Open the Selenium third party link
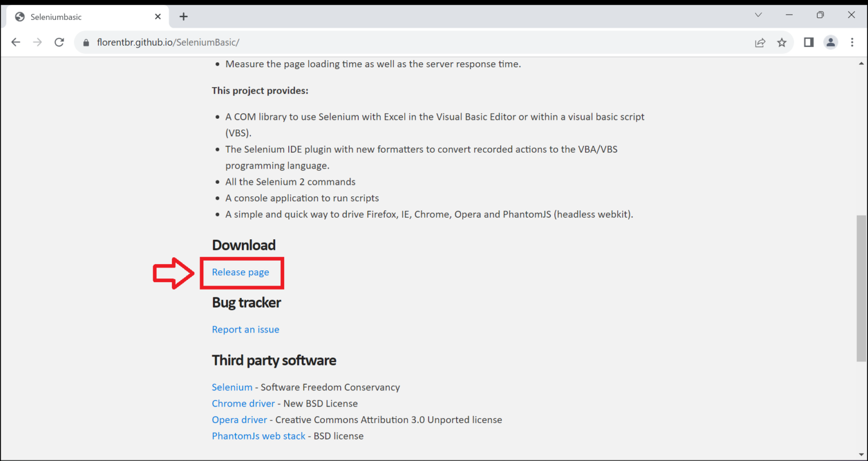Viewport: 868px width, 461px height. click(x=232, y=387)
